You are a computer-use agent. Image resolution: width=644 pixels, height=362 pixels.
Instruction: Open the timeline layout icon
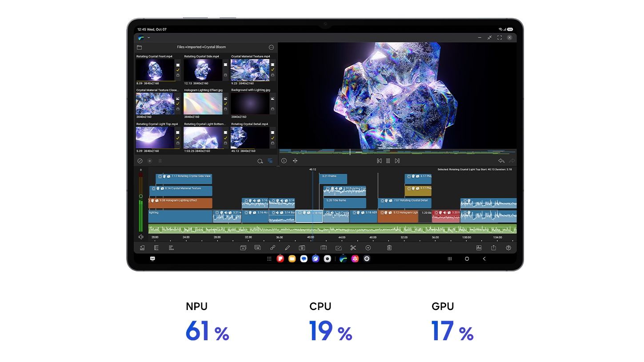click(479, 248)
